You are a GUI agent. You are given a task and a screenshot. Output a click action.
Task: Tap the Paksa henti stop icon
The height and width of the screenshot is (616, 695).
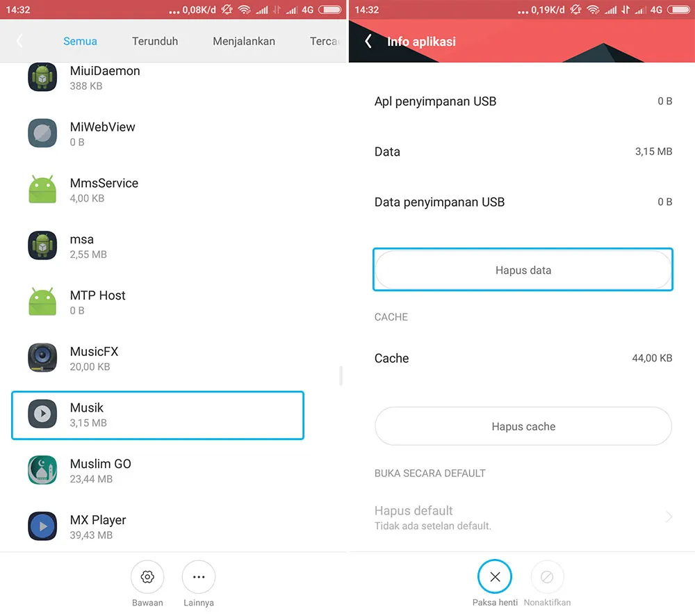pos(495,576)
